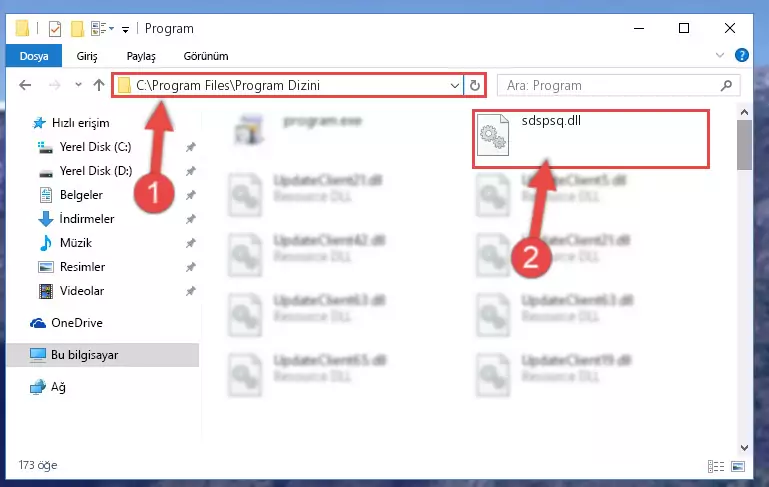Click the refresh icon beside address bar
Viewport: 769px width, 487px height.
[474, 85]
